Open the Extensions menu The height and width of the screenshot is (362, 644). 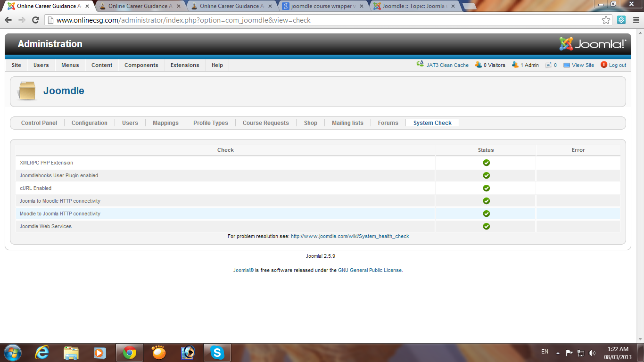coord(185,65)
